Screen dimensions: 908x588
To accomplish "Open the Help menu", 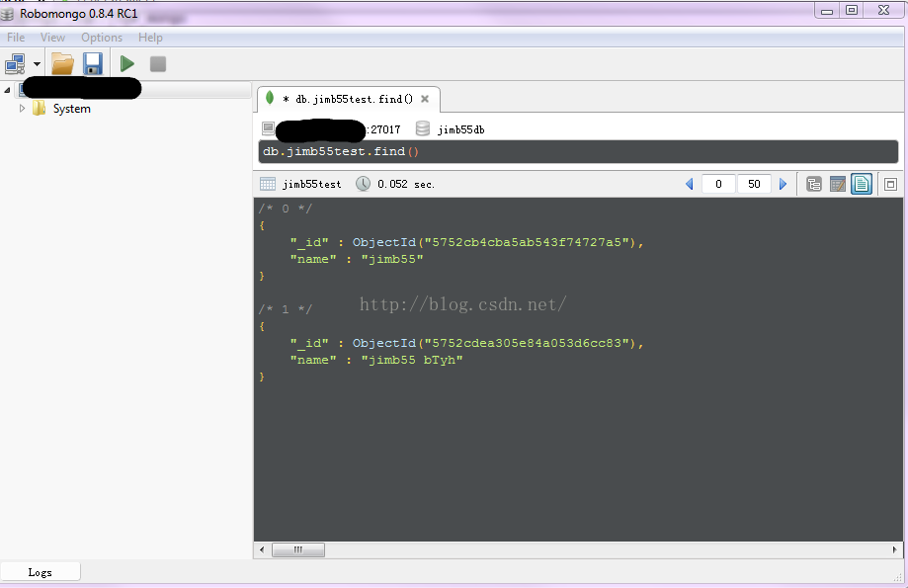I will (x=150, y=38).
